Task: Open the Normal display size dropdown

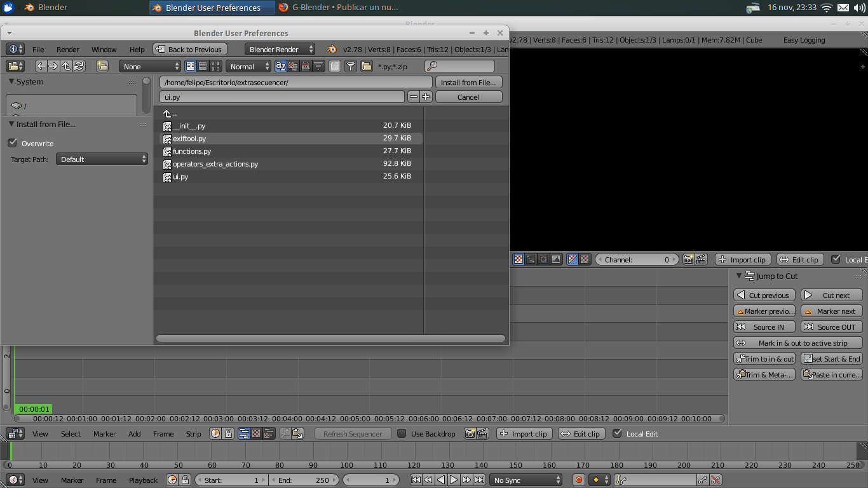Action: point(248,66)
